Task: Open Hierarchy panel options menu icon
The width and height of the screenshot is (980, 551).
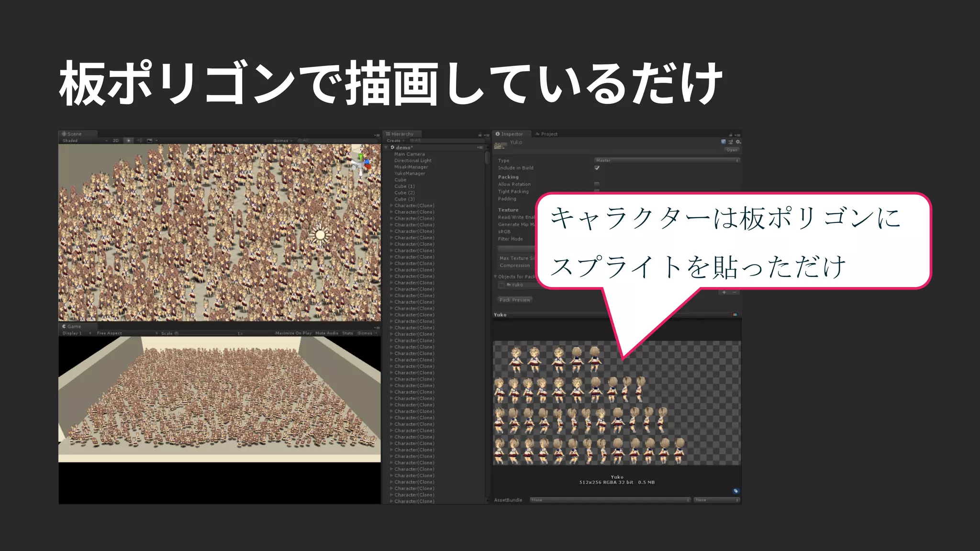Action: click(487, 135)
